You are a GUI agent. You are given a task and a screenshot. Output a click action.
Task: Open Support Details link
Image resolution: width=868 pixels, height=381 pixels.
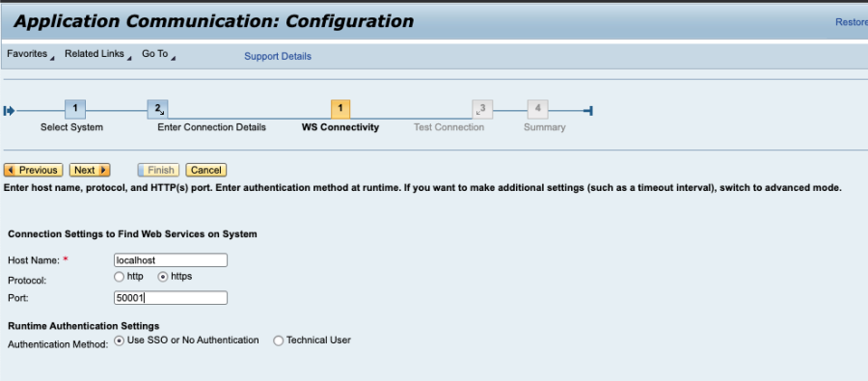point(278,57)
